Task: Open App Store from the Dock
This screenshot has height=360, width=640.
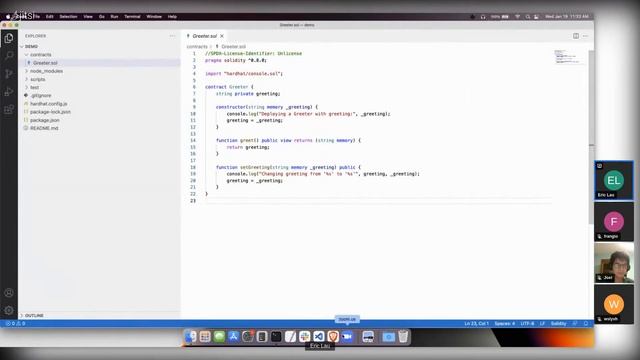Action: (233, 336)
